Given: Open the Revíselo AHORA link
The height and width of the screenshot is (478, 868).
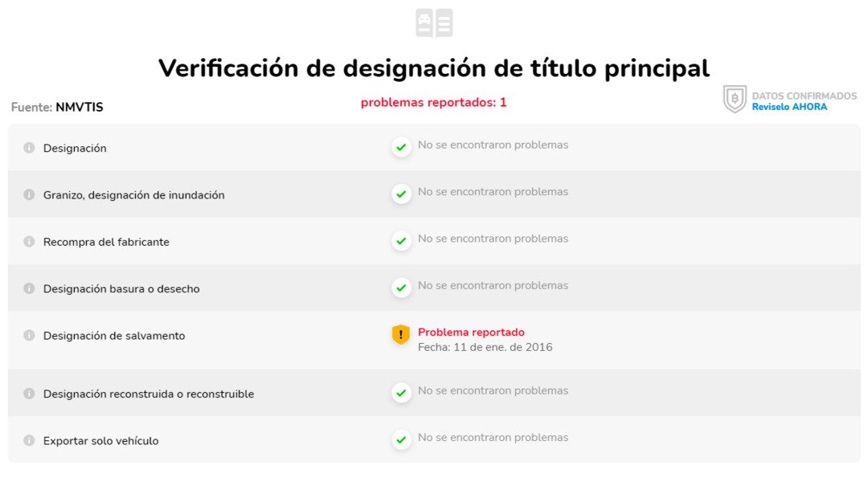Looking at the screenshot, I should tap(789, 107).
